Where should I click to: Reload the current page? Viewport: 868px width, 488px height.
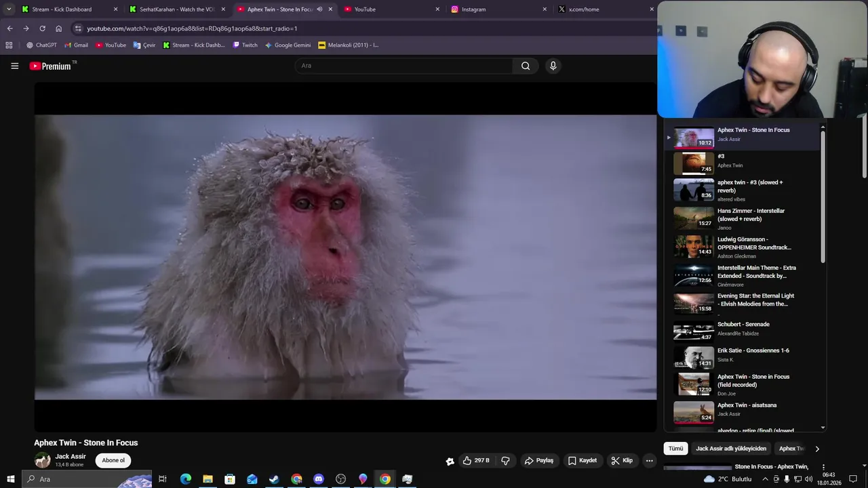click(x=42, y=28)
